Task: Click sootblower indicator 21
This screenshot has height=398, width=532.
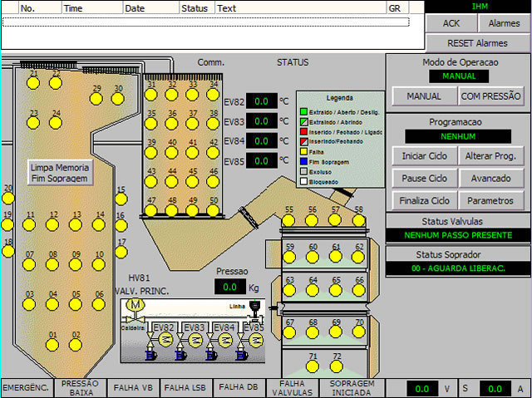Action: (33, 83)
